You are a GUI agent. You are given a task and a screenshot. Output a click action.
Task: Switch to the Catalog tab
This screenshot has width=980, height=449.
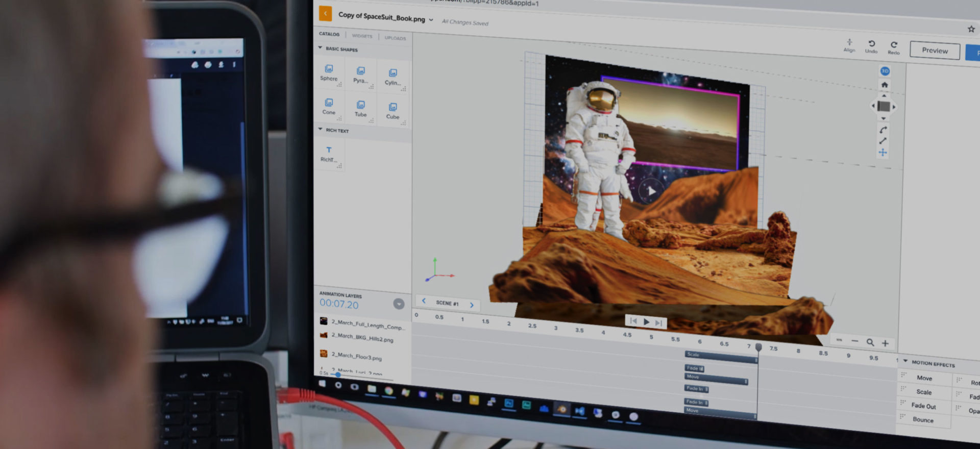[x=329, y=34]
